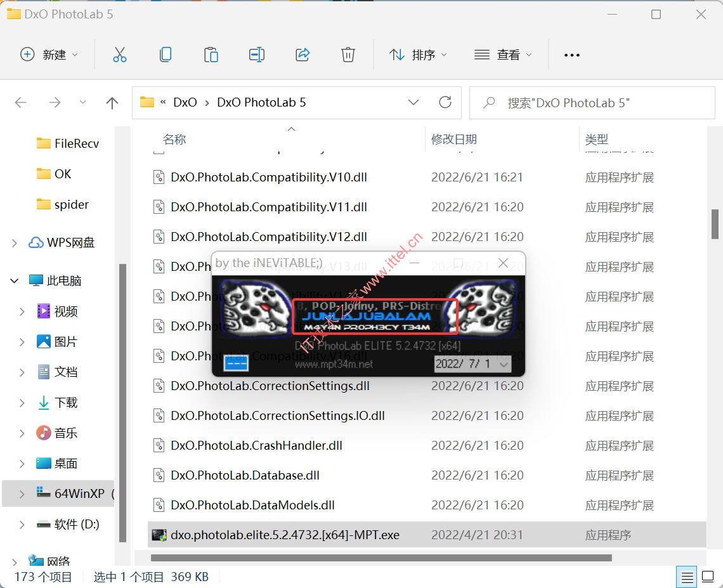The image size is (723, 588).
Task: Select the OK folder in sidebar
Action: tap(54, 174)
